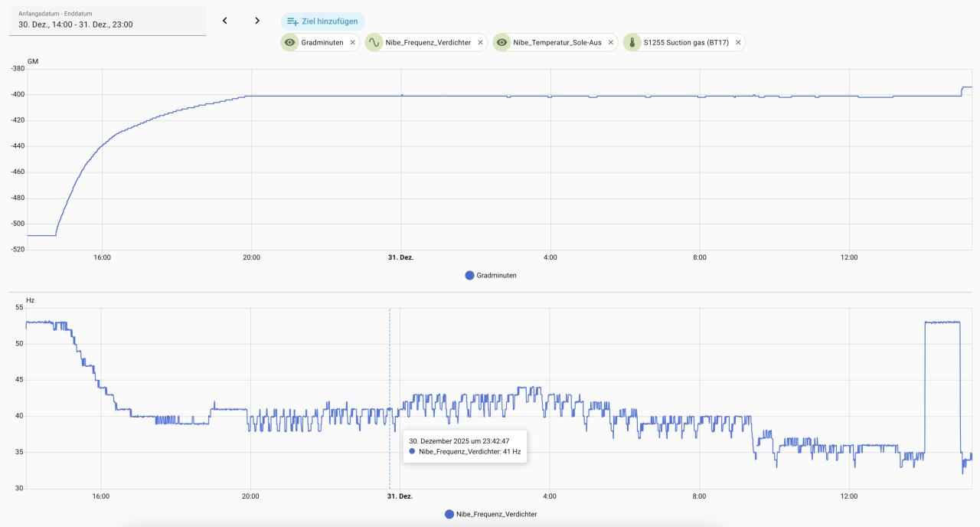Remove Nibe_Frequenz_Verdichter with its X icon
980x527 pixels.
pos(480,43)
